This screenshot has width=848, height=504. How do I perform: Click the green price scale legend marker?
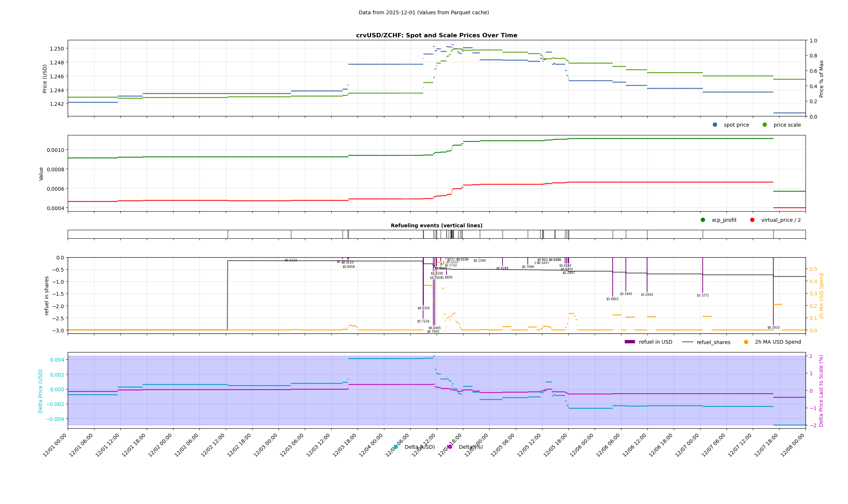765,125
